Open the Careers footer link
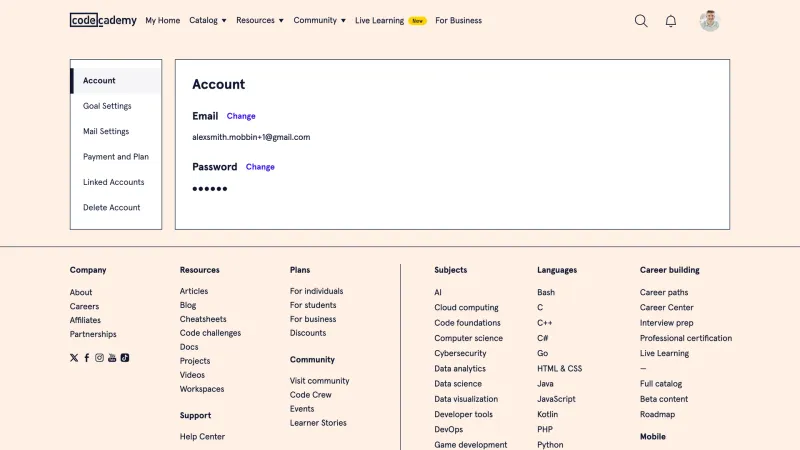Screen dimensions: 800x450 [x=84, y=306]
